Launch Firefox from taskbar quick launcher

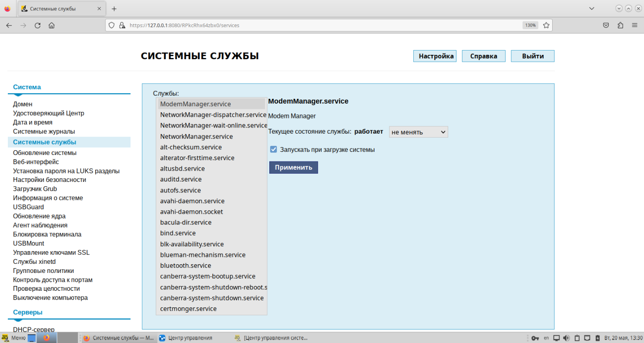(x=47, y=338)
